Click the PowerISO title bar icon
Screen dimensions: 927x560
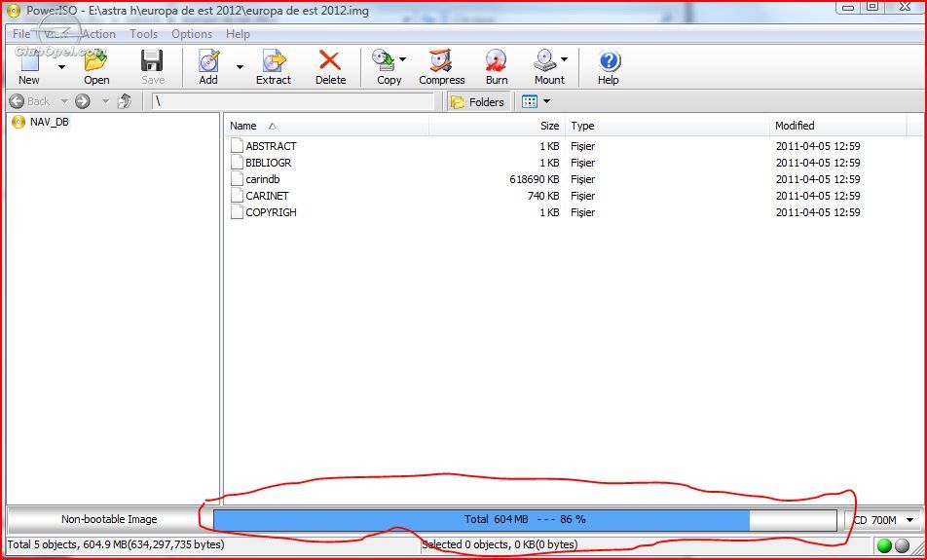pyautogui.click(x=13, y=11)
